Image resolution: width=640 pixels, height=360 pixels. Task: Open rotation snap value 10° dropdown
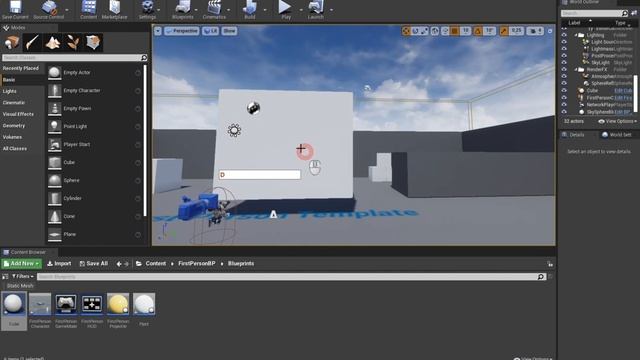pos(489,31)
